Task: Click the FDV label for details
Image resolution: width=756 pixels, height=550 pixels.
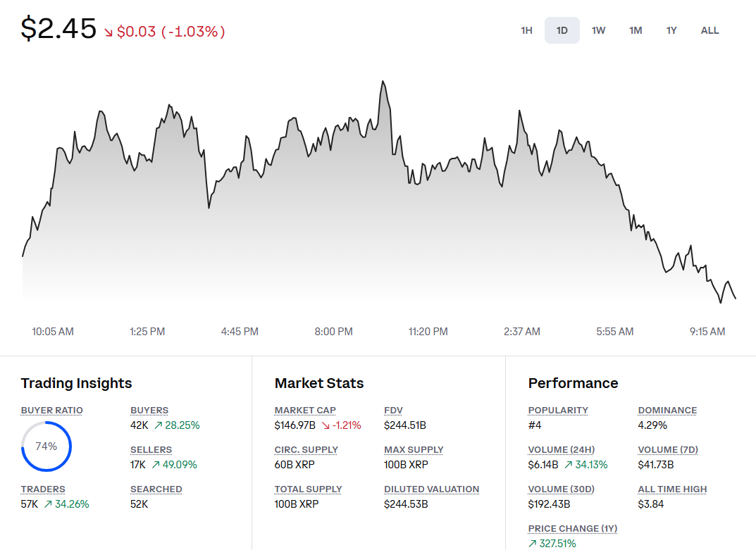Action: [392, 410]
